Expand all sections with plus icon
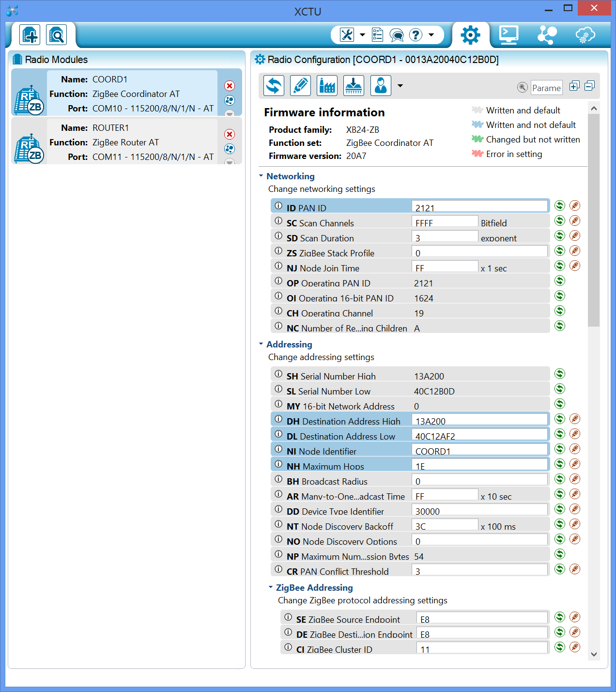 click(574, 86)
